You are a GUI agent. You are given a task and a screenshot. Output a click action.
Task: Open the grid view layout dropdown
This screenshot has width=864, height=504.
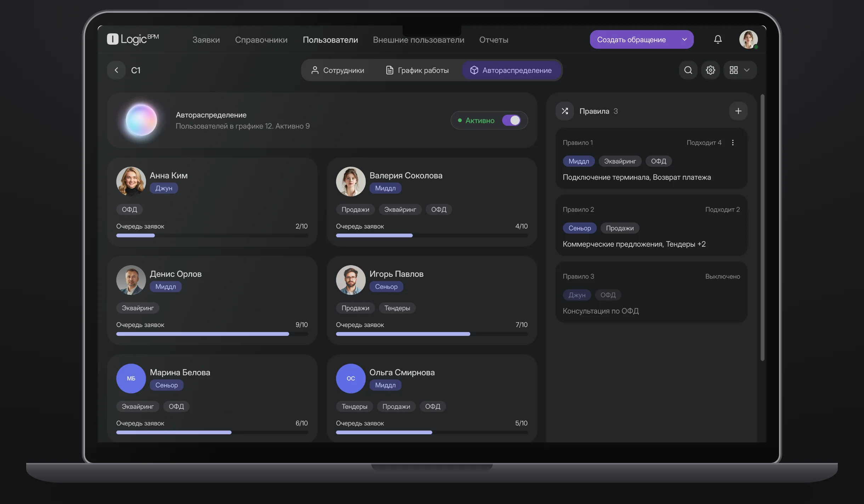(x=740, y=70)
